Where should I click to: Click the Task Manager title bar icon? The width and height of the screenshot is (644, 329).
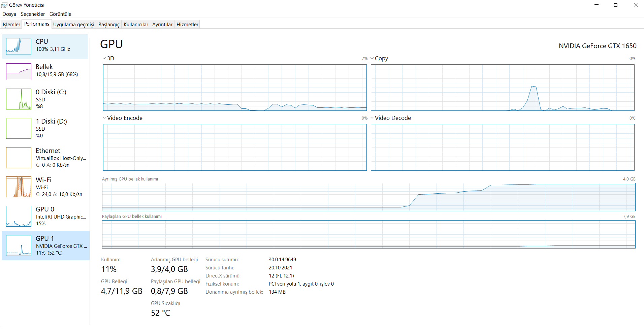[x=4, y=5]
